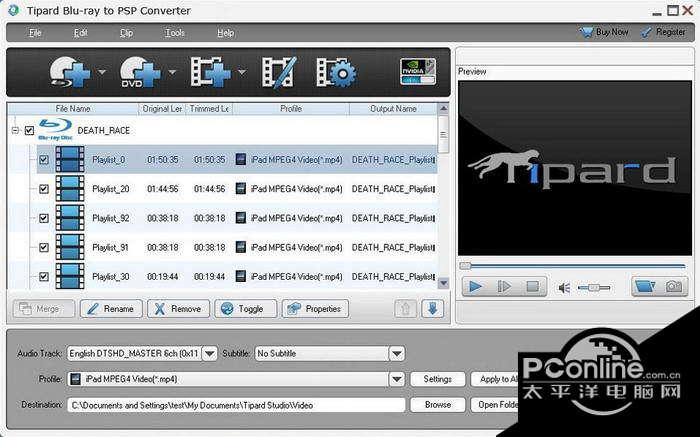The height and width of the screenshot is (437, 700).
Task: Take a snapshot with the camera icon
Action: click(x=674, y=287)
